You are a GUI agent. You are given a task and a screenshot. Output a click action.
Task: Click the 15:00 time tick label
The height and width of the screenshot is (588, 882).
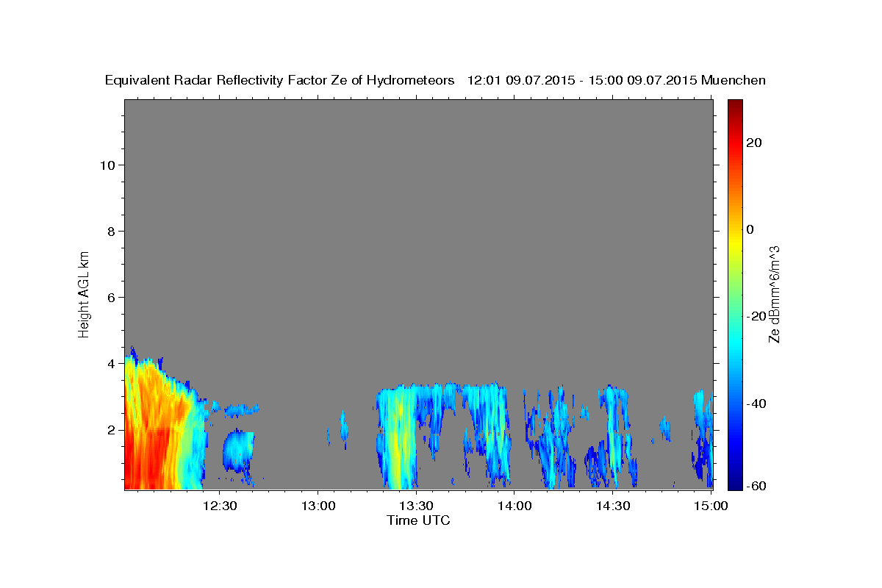pos(711,506)
